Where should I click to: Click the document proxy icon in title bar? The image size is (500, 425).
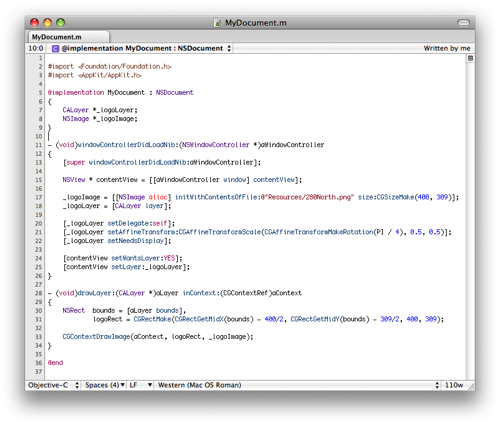217,23
